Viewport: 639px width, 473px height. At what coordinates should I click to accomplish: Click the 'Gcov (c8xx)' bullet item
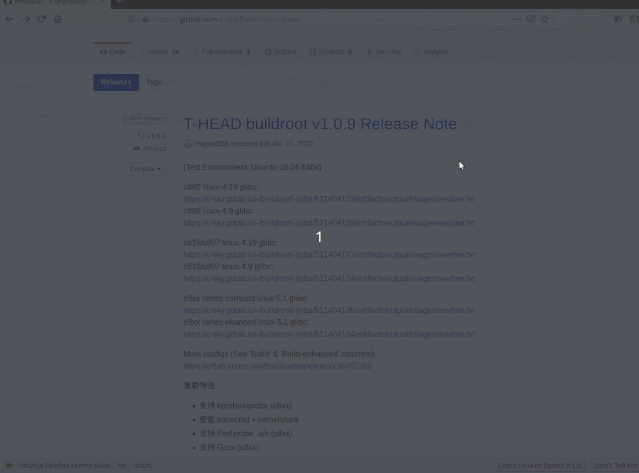point(229,447)
